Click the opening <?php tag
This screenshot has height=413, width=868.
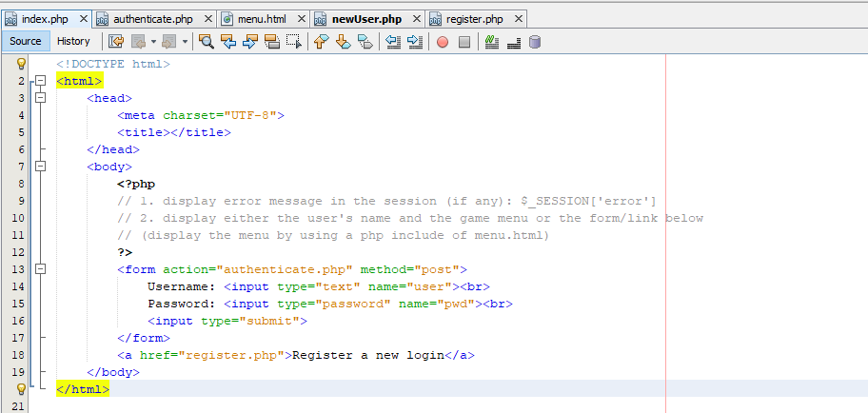pos(136,185)
